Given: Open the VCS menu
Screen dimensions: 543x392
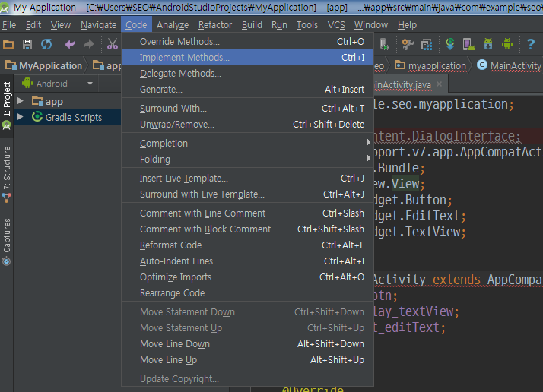Looking at the screenshot, I should (336, 25).
